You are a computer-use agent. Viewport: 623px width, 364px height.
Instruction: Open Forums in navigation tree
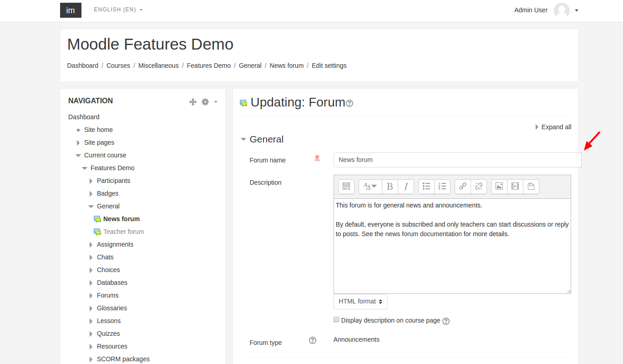pos(107,295)
